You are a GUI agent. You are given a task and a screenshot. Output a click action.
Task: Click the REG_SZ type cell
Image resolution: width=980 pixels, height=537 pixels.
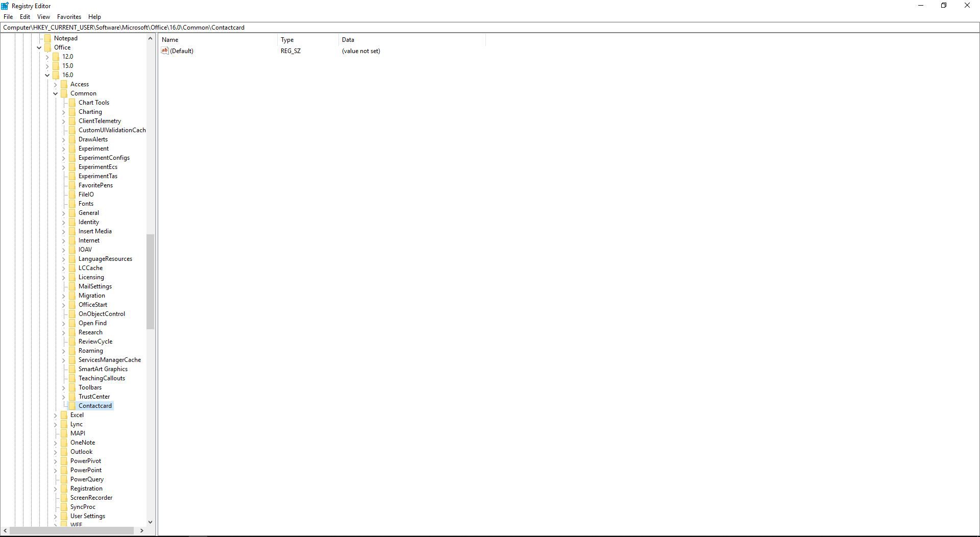coord(290,51)
